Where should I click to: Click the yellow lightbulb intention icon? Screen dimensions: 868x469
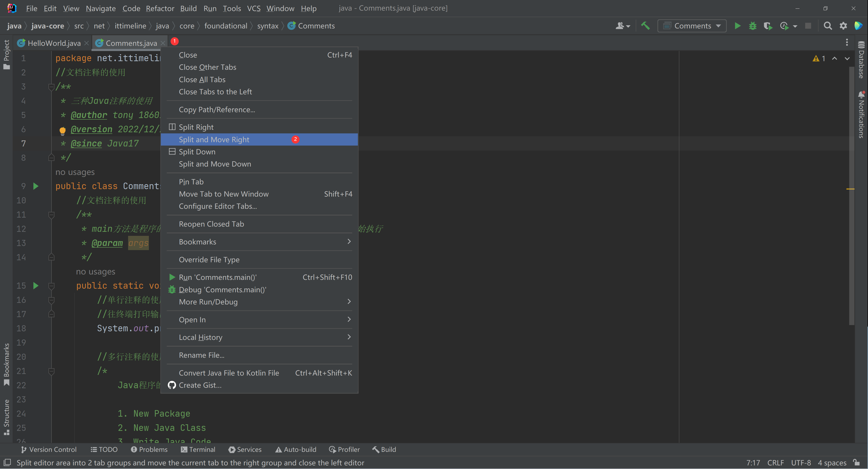(x=62, y=131)
